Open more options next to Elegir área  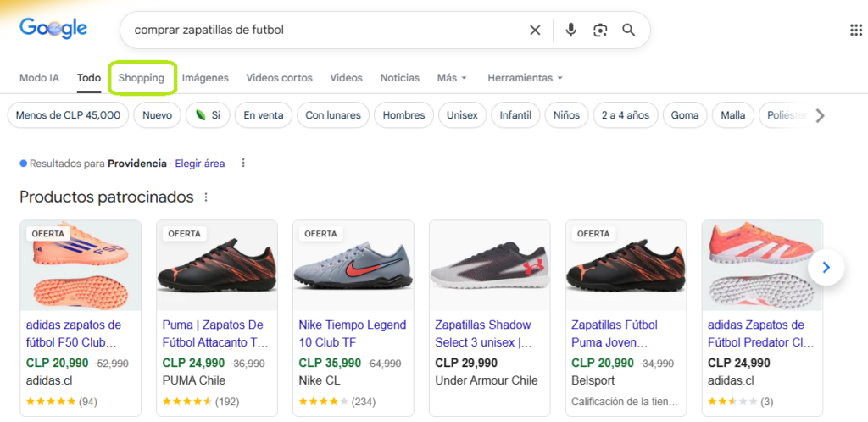pyautogui.click(x=243, y=163)
